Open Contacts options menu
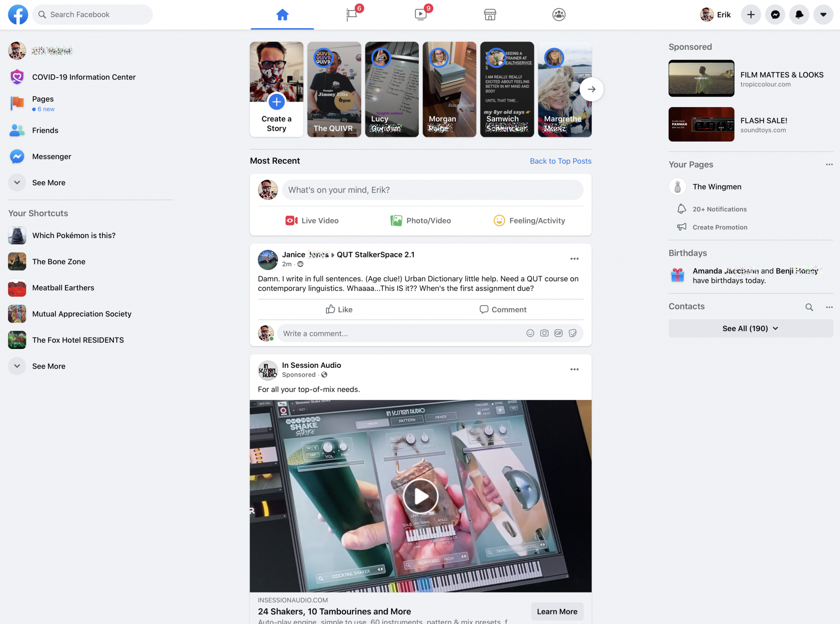 829,307
